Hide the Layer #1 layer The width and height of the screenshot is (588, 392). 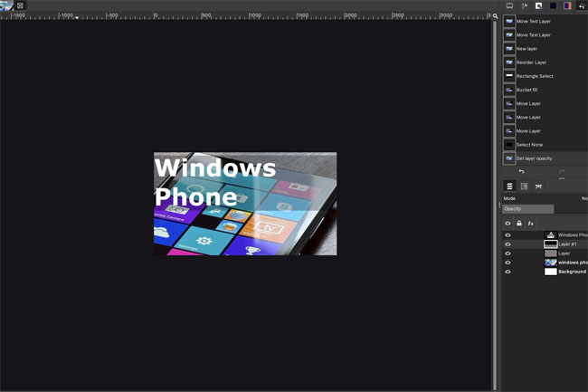pyautogui.click(x=507, y=244)
